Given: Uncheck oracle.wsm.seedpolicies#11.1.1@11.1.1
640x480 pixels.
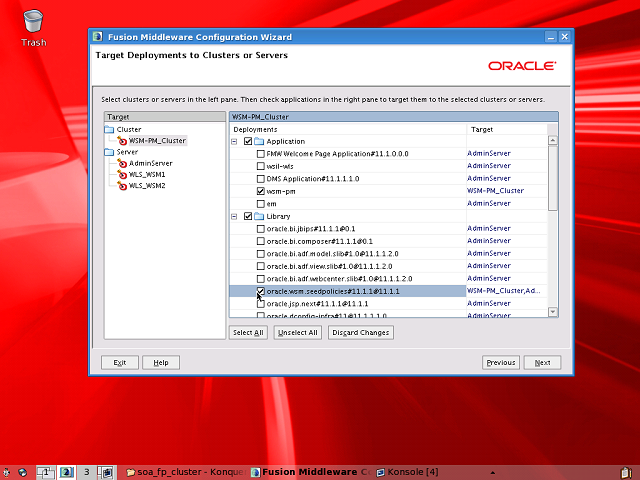Looking at the screenshot, I should pos(260,291).
